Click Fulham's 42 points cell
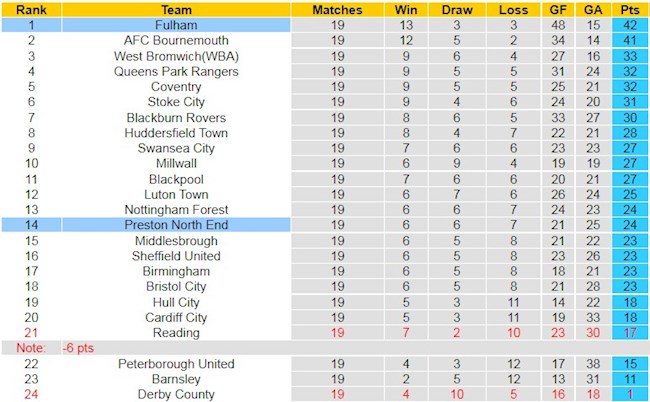This screenshot has height=402, width=650. (x=629, y=24)
